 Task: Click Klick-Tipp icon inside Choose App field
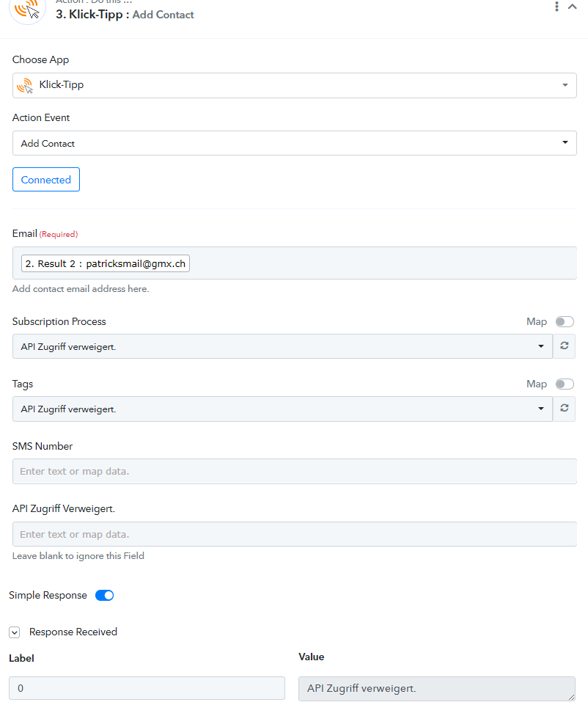coord(25,85)
